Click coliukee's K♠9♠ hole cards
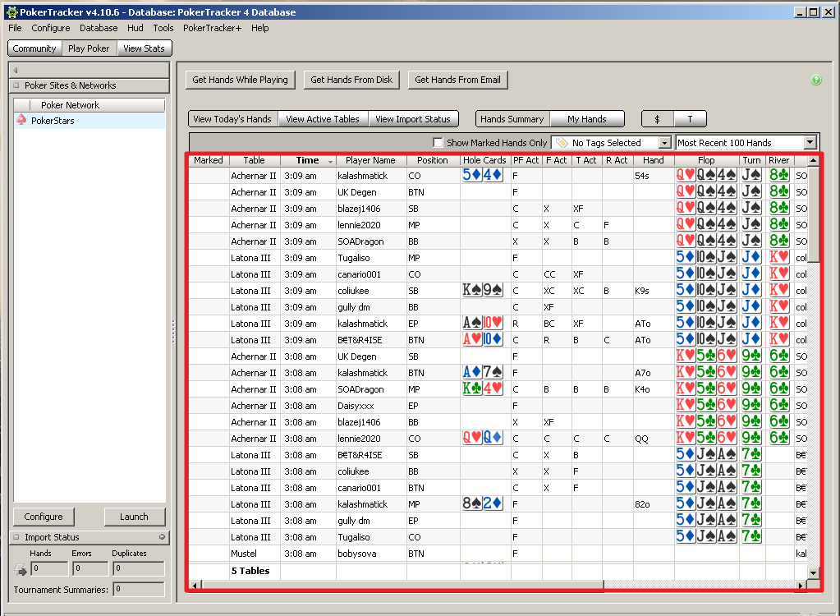 483,290
